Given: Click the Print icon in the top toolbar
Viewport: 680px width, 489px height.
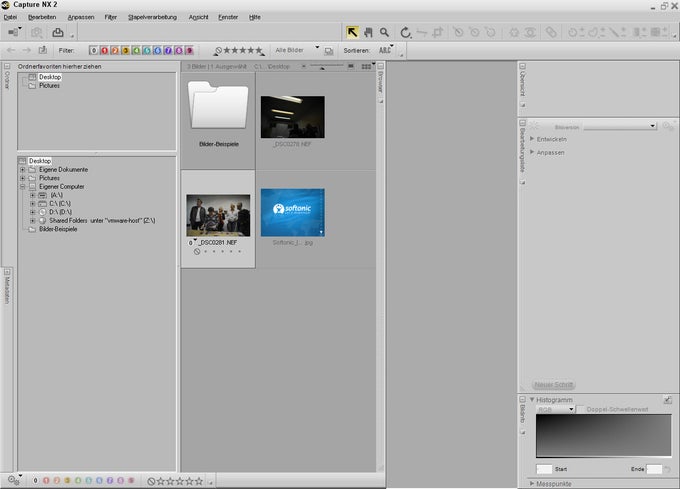Looking at the screenshot, I should 58,33.
